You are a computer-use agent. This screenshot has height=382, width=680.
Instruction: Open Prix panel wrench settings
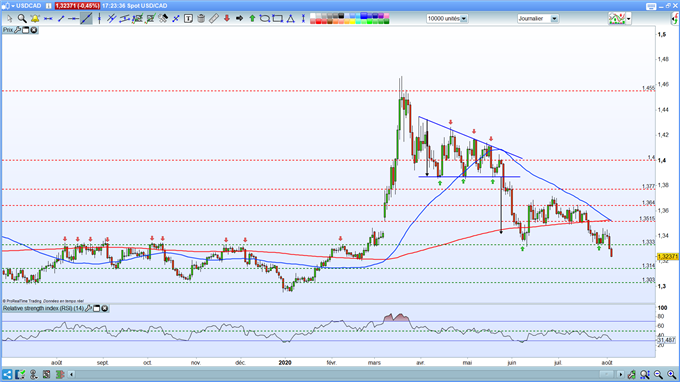[17, 30]
